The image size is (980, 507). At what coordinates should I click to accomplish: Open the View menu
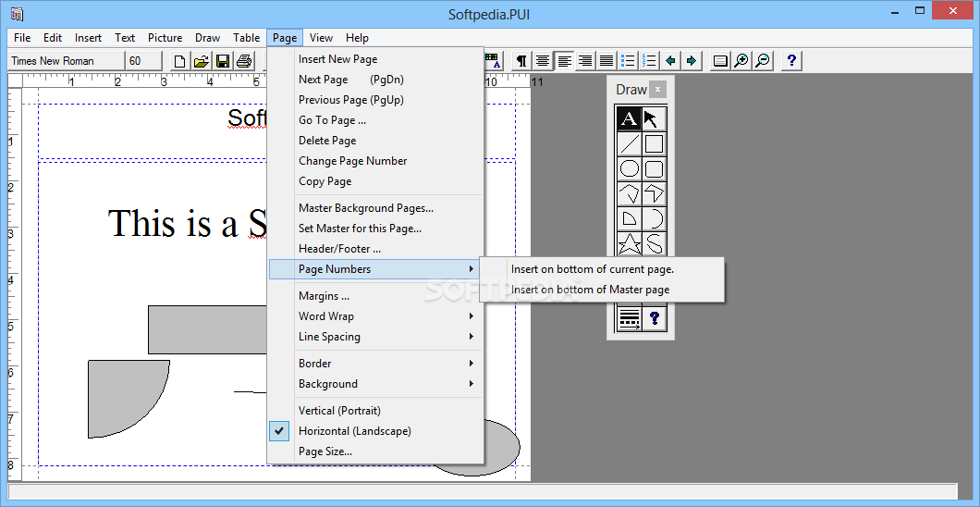click(x=322, y=38)
